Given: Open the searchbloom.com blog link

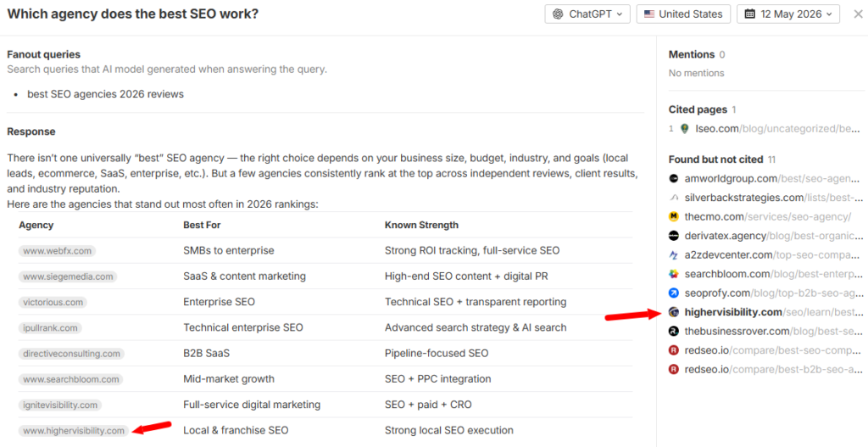Looking at the screenshot, I should click(773, 274).
